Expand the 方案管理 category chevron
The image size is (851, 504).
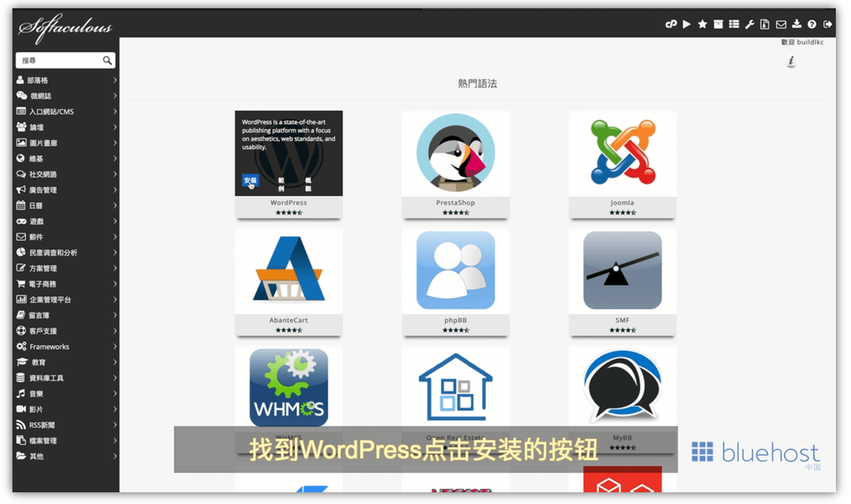pos(114,268)
